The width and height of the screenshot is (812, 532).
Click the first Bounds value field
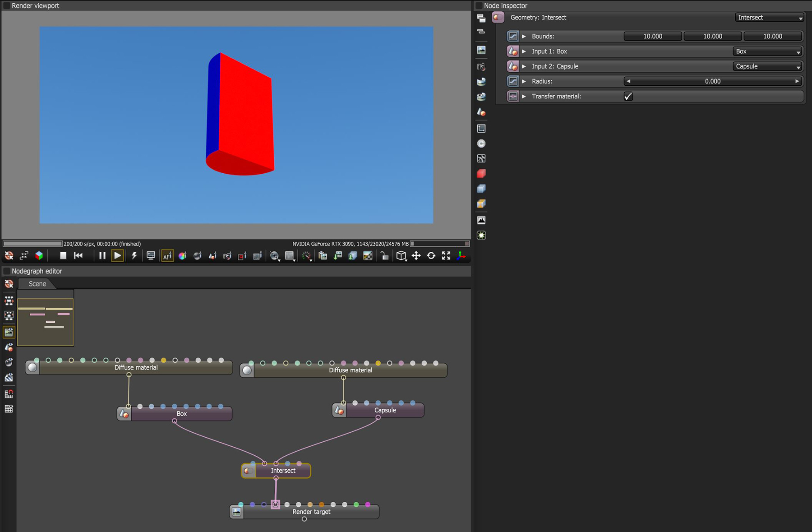click(653, 37)
